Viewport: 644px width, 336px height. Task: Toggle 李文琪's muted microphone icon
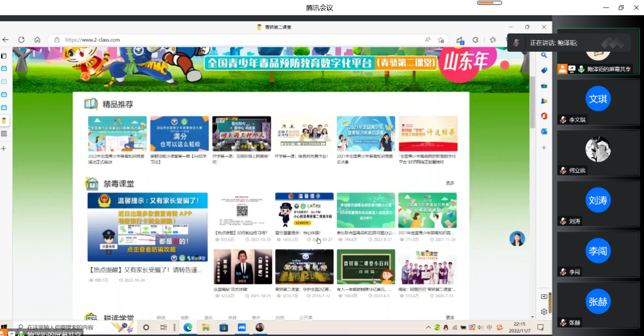[563, 120]
